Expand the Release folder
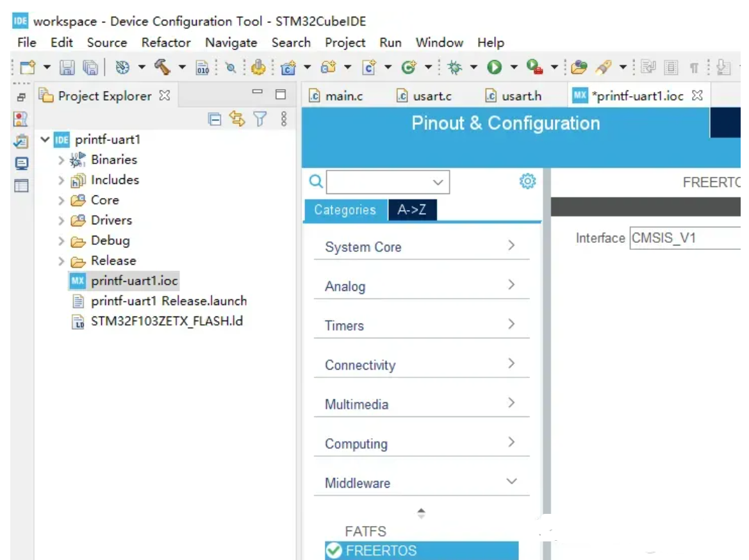The height and width of the screenshot is (560, 749). click(61, 261)
